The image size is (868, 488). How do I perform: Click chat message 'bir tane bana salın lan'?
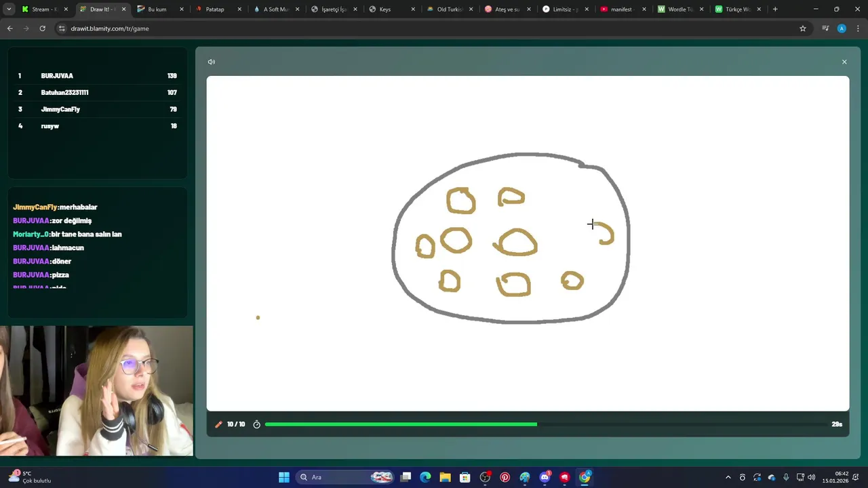point(86,234)
